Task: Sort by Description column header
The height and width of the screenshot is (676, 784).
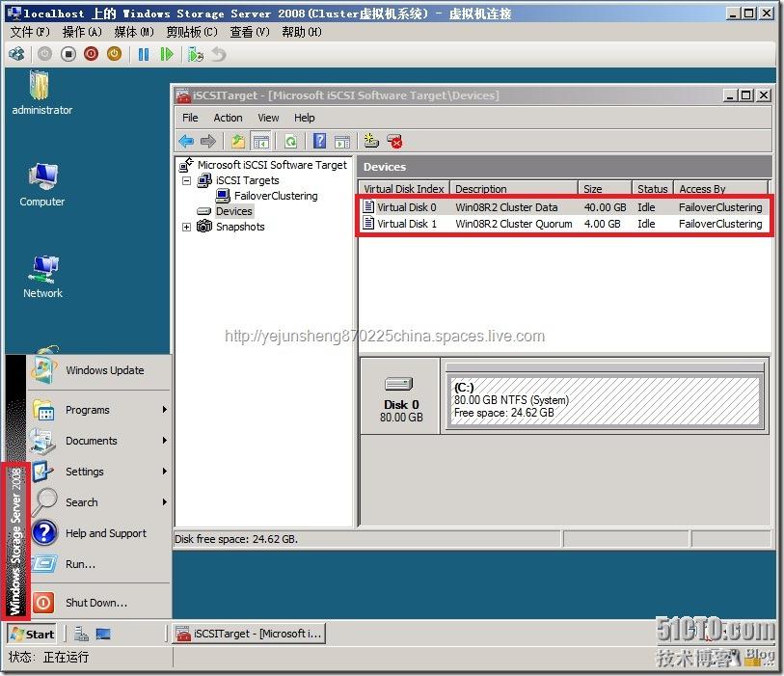Action: pos(514,188)
